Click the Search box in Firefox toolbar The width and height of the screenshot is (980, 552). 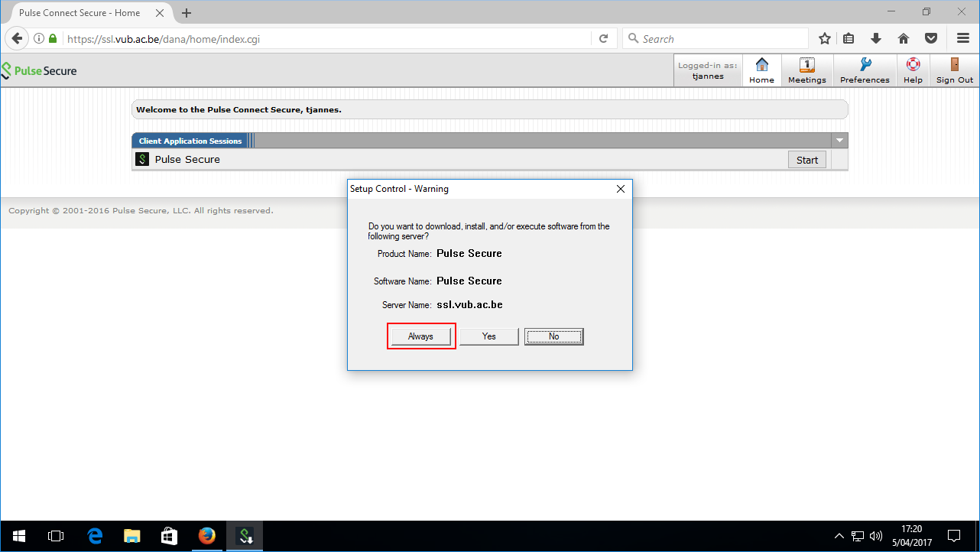click(x=715, y=39)
